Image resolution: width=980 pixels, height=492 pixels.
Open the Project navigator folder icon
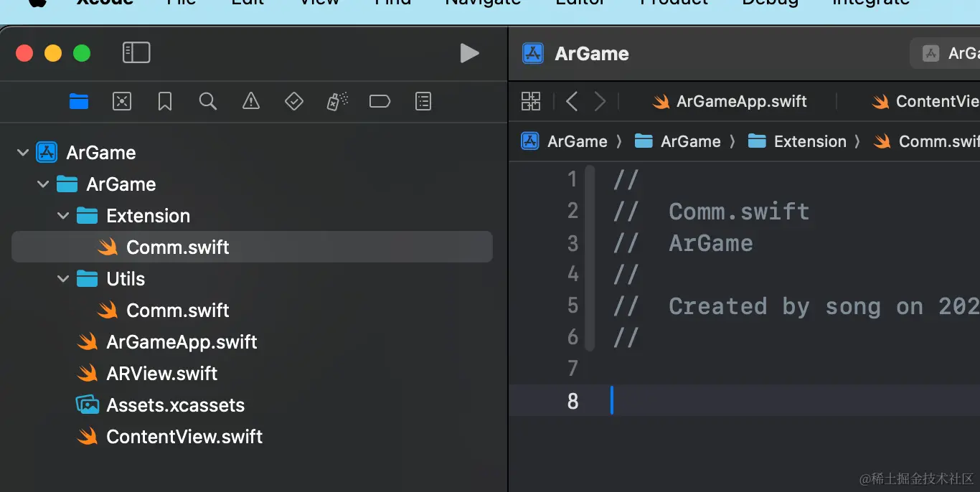tap(79, 101)
